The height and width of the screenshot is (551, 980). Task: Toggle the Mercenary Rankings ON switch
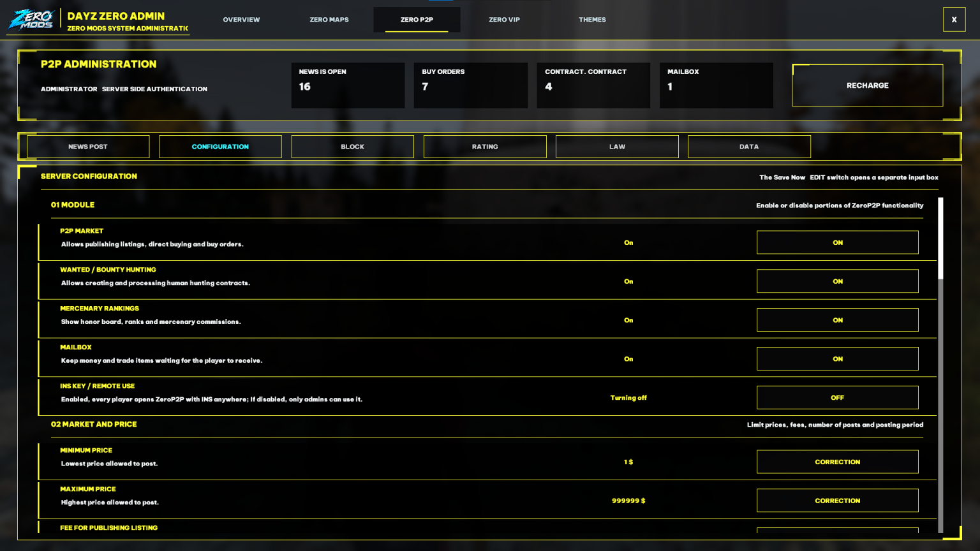837,320
